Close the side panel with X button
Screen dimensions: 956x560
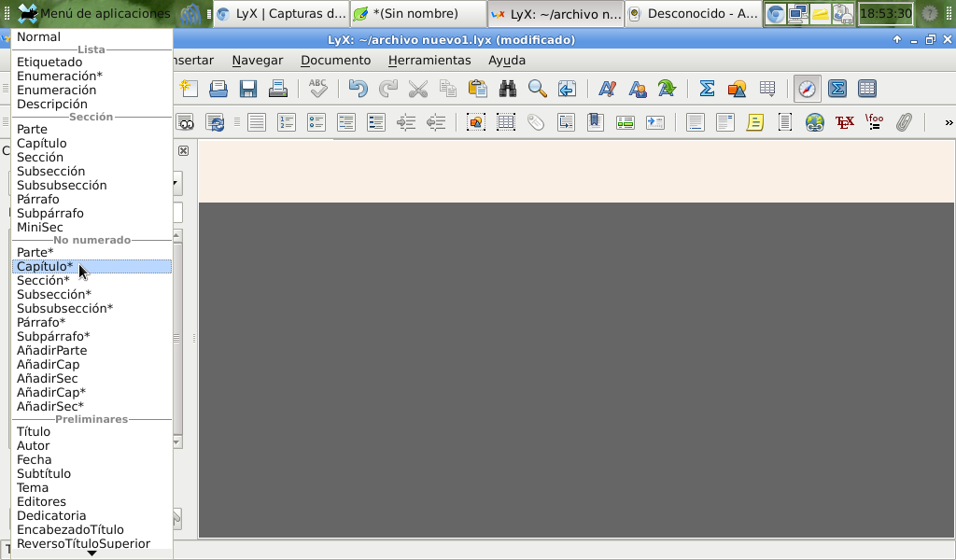click(x=183, y=150)
